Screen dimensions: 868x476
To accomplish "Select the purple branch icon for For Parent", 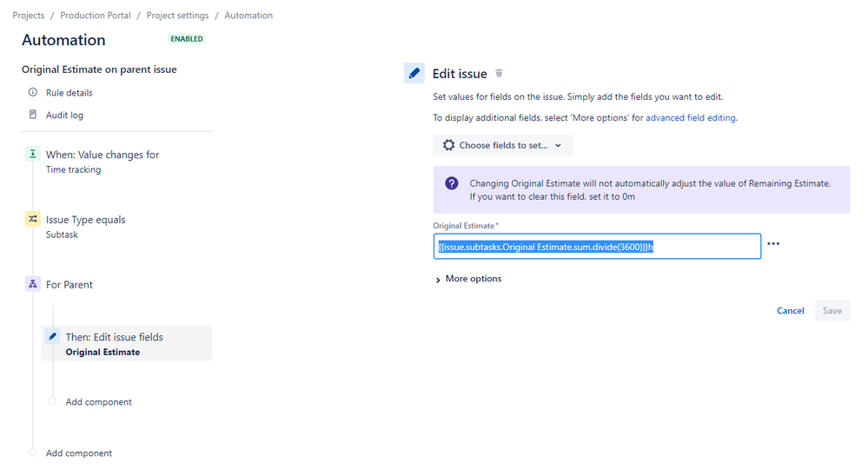I will click(33, 284).
